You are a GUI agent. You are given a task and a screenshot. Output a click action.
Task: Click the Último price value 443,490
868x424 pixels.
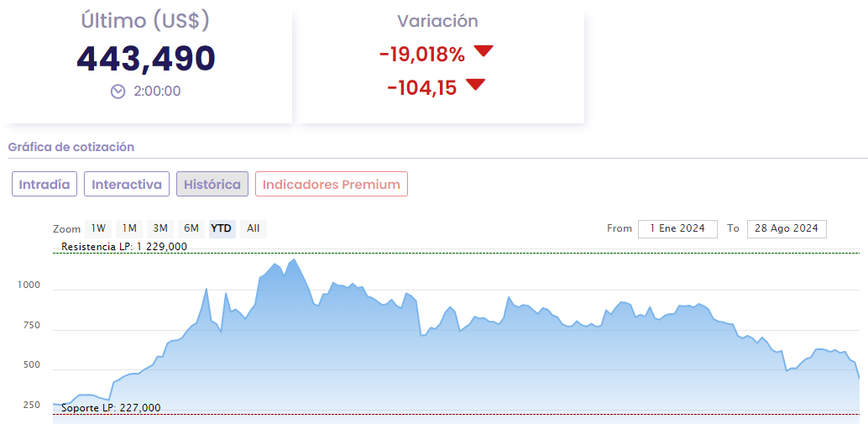(x=146, y=58)
